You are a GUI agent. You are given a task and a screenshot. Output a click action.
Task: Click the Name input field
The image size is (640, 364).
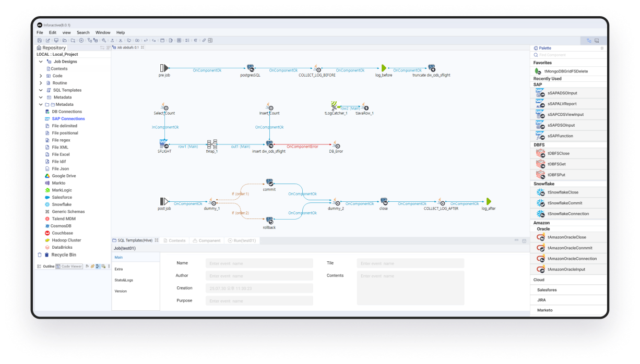[x=259, y=263]
